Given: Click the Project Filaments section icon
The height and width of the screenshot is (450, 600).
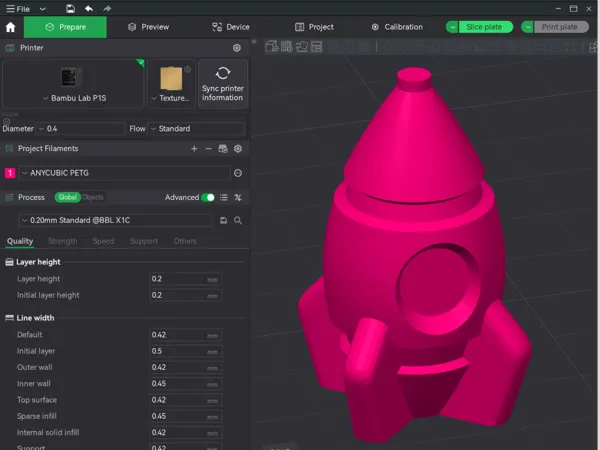Looking at the screenshot, I should click(x=10, y=149).
